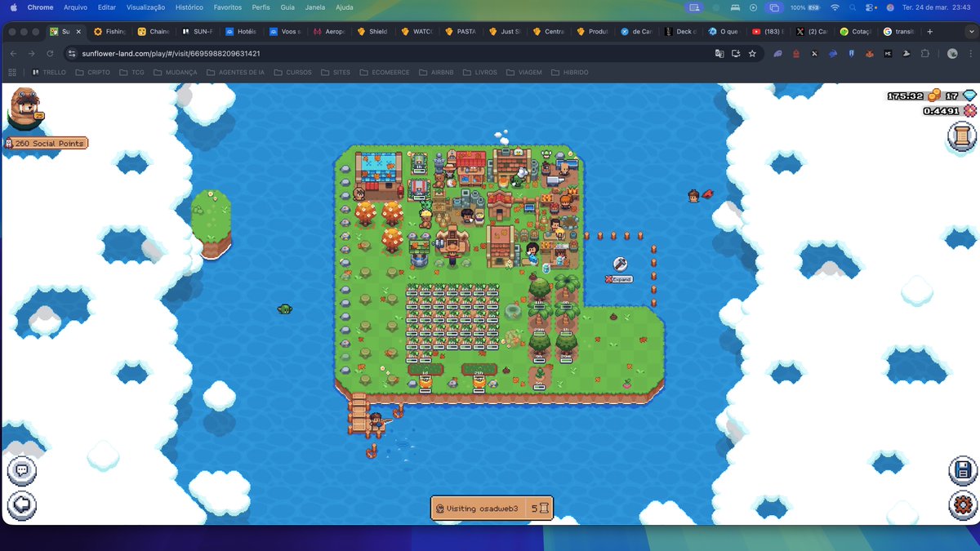This screenshot has height=551, width=980.
Task: Open the game settings gear
Action: click(x=962, y=505)
